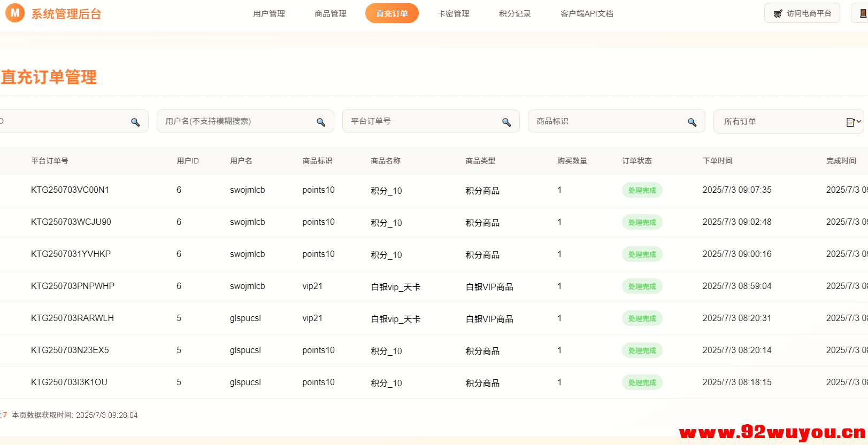The height and width of the screenshot is (445, 868).
Task: Open 积分记录 page
Action: point(515,14)
